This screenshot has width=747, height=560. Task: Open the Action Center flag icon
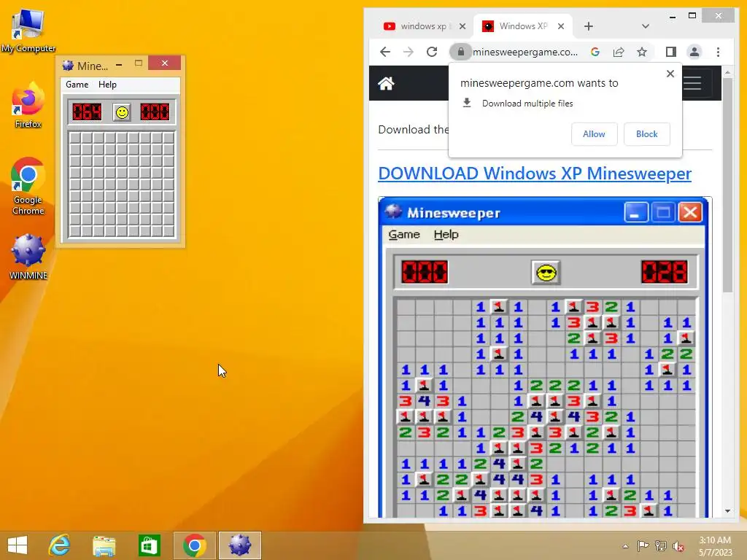coord(643,546)
